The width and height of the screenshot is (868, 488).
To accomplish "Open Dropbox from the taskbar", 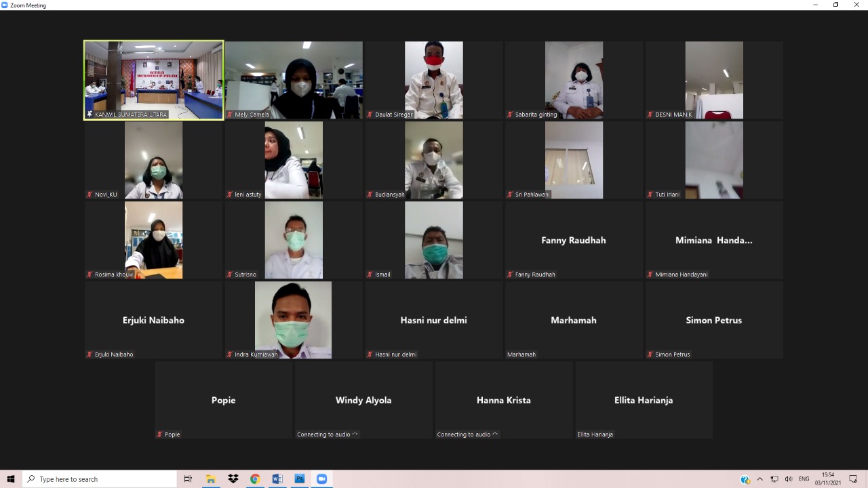I will [x=233, y=479].
